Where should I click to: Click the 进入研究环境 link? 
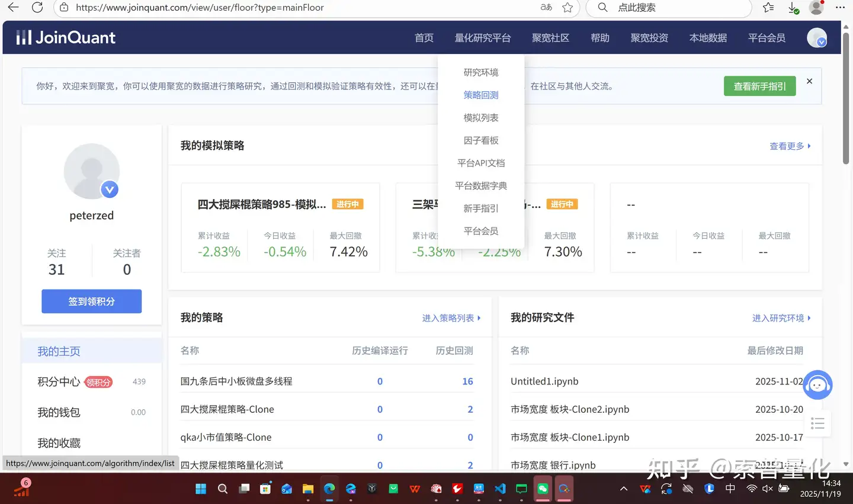pyautogui.click(x=781, y=318)
